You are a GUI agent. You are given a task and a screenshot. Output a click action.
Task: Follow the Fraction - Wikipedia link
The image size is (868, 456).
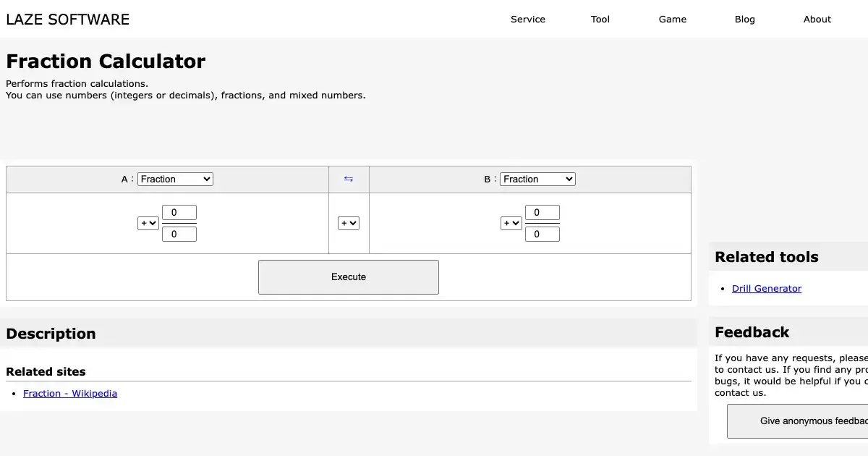(70, 394)
